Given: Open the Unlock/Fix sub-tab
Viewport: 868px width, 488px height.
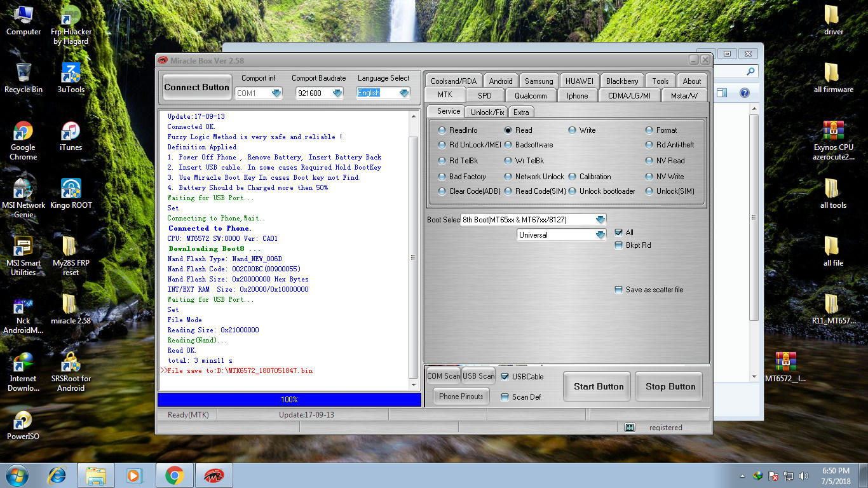Looking at the screenshot, I should click(487, 112).
